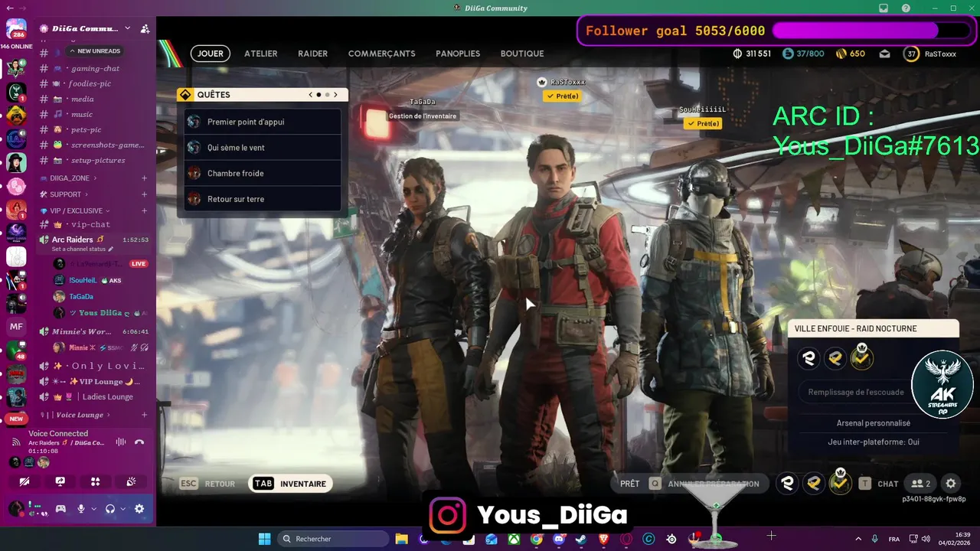
Task: Invite people via DiiGa Community header icon
Action: 145,28
